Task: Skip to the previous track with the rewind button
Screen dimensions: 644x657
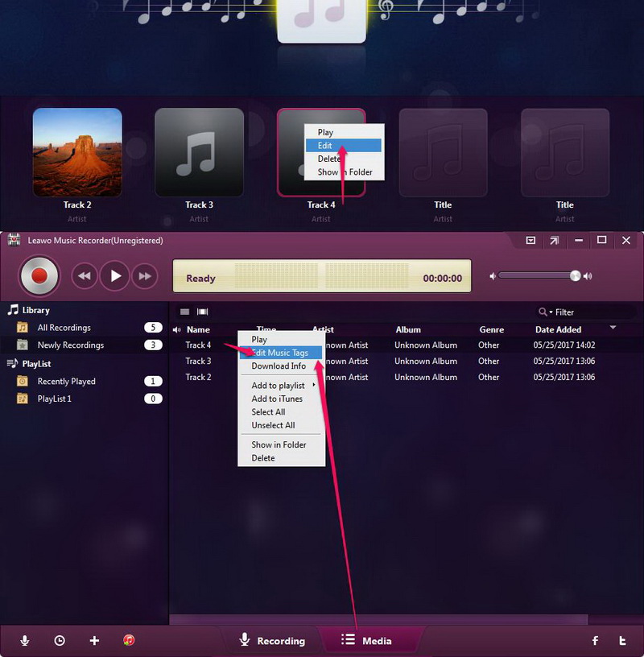Action: coord(85,275)
